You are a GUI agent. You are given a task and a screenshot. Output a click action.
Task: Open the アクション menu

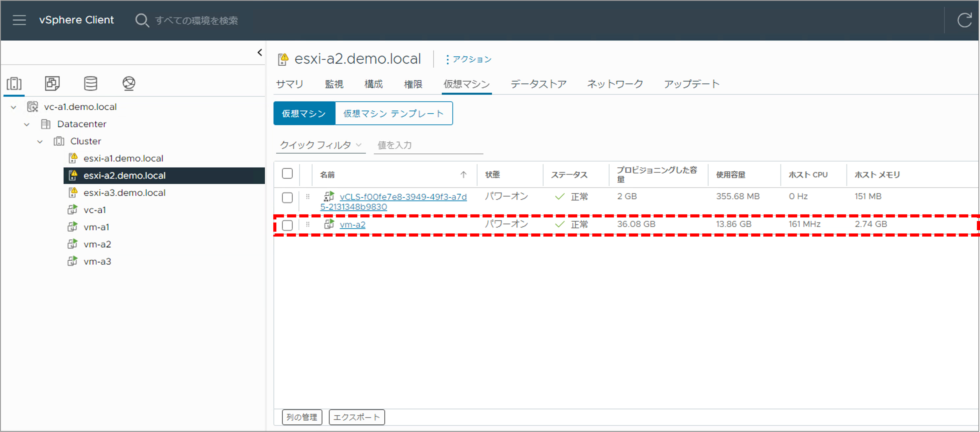[x=468, y=59]
